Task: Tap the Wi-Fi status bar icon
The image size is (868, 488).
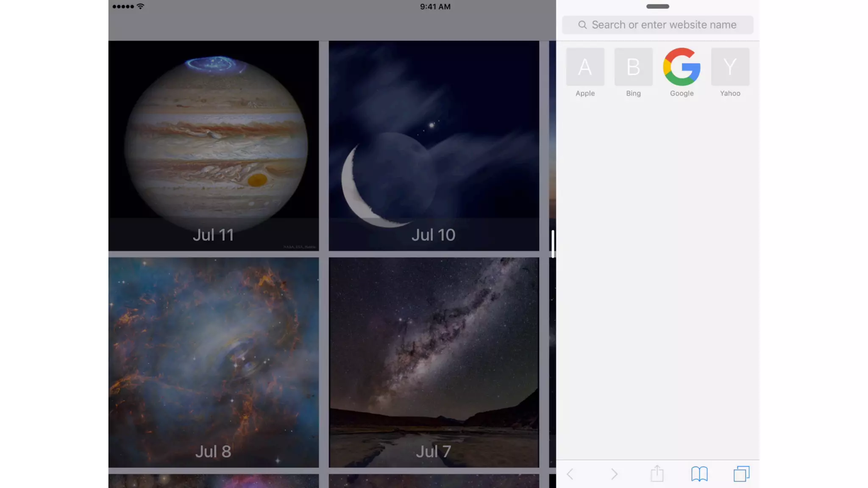Action: [x=141, y=6]
